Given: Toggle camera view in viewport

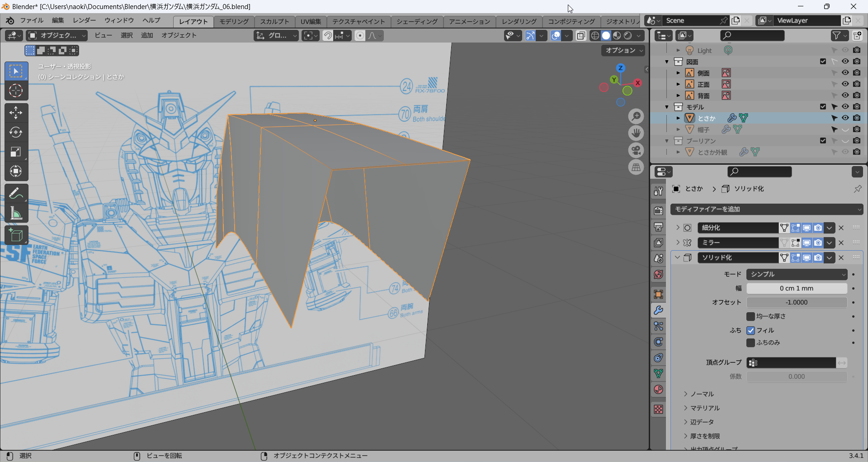Looking at the screenshot, I should pos(636,150).
